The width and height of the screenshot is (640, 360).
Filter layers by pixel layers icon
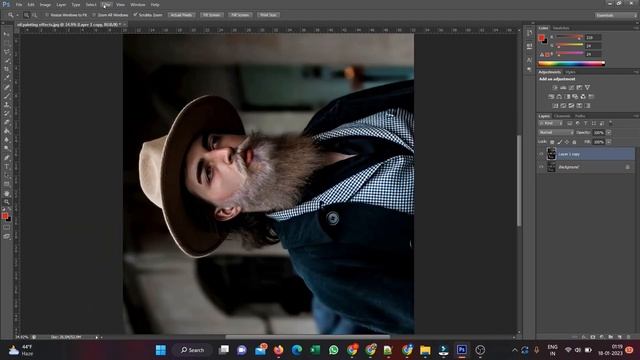coord(570,123)
